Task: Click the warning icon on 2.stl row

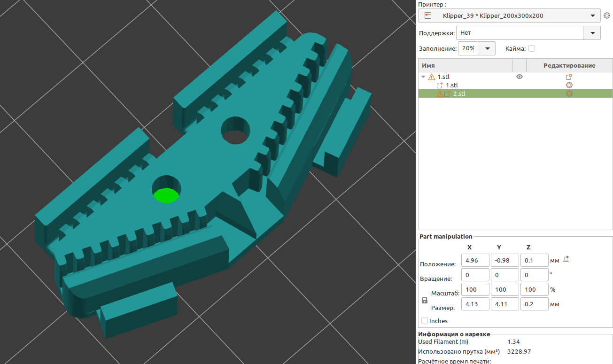Action: 440,94
